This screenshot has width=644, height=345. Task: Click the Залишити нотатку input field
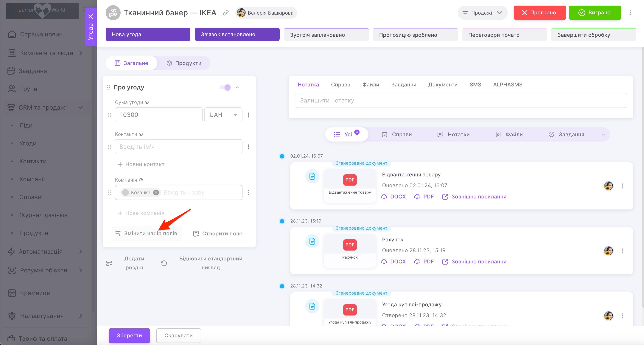[x=461, y=100]
